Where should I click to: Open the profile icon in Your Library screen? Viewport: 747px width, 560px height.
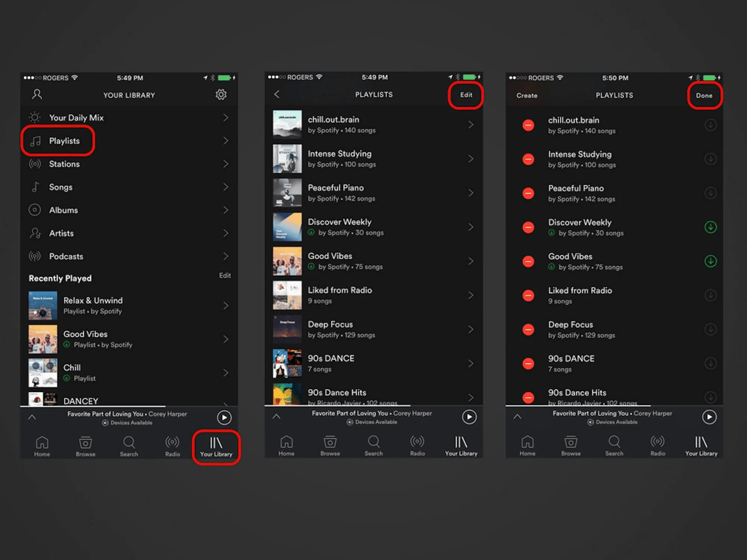pyautogui.click(x=37, y=94)
